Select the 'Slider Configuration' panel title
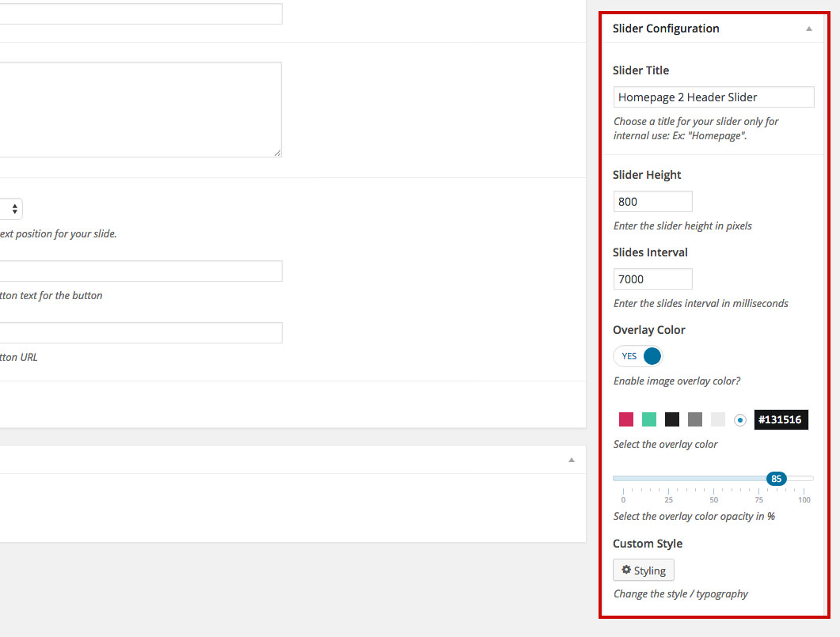 pos(666,28)
